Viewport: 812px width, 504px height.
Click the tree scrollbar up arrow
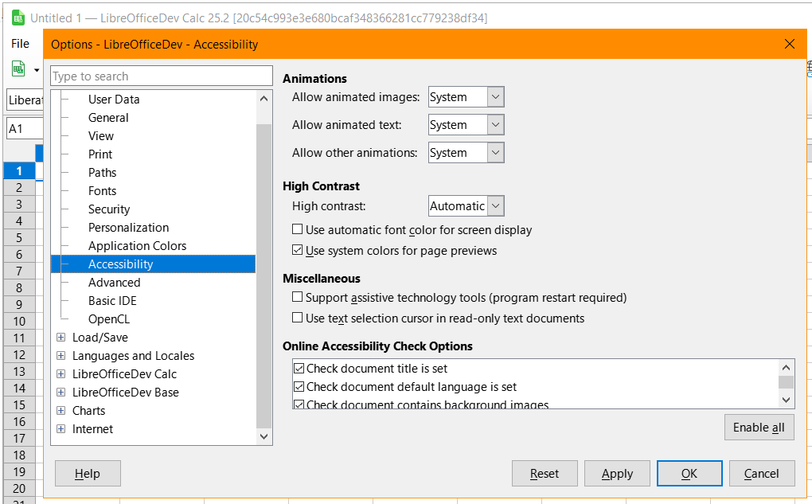click(x=264, y=99)
